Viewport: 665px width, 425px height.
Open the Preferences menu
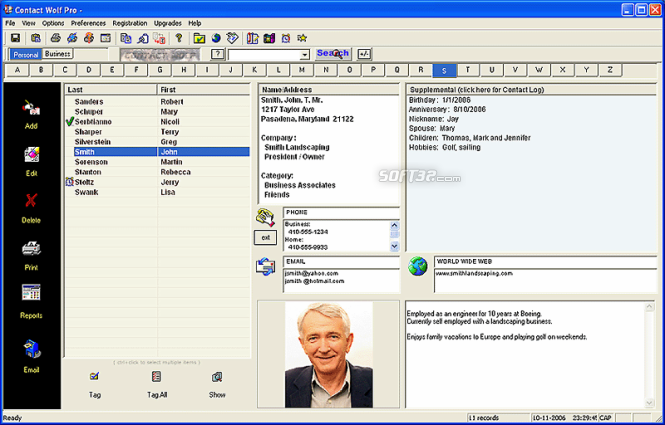click(88, 23)
